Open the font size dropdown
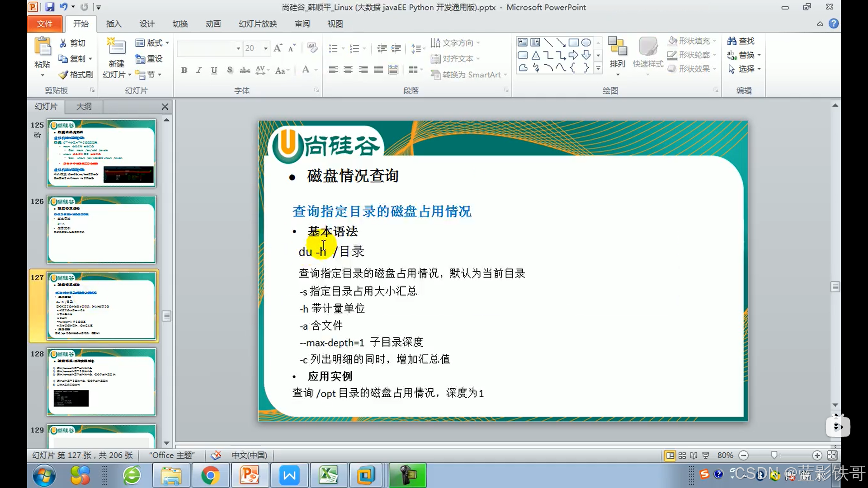Viewport: 868px width, 488px height. pos(266,48)
